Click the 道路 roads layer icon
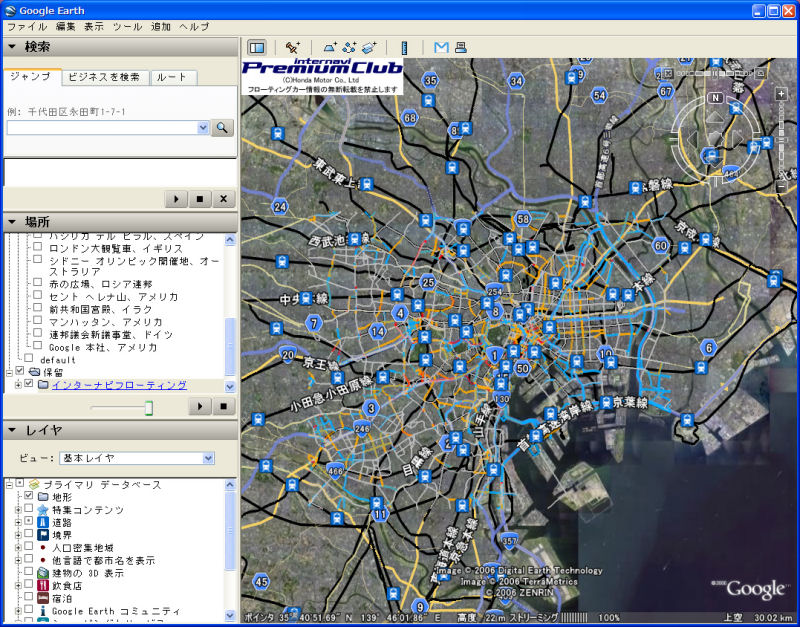The width and height of the screenshot is (800, 627). pos(43,522)
